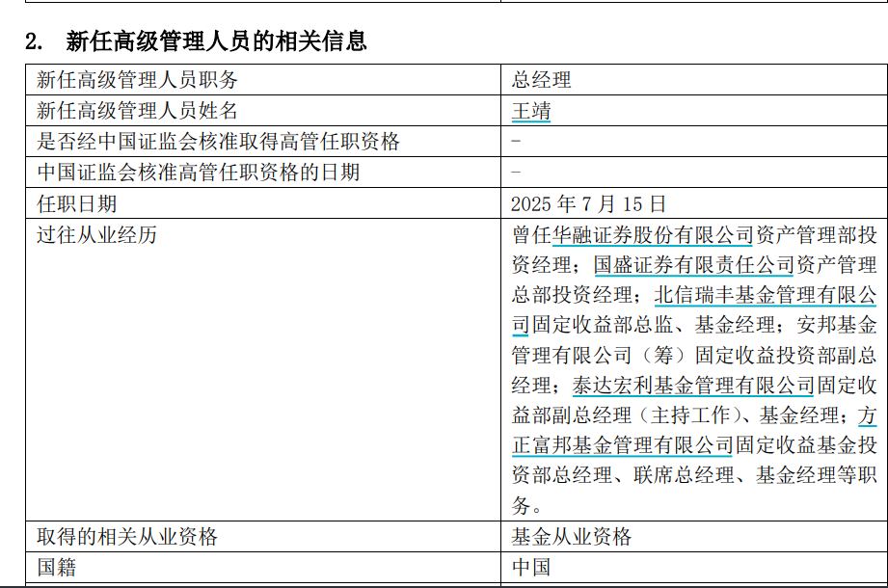Open the 正富邦基金管理有限公司 company link

click(623, 445)
